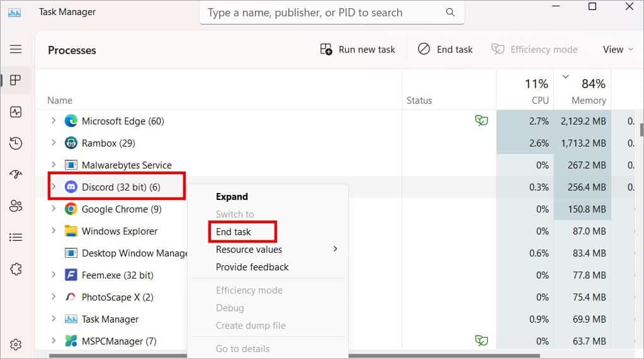
Task: Click the PhotoScape X app icon
Action: 71,297
